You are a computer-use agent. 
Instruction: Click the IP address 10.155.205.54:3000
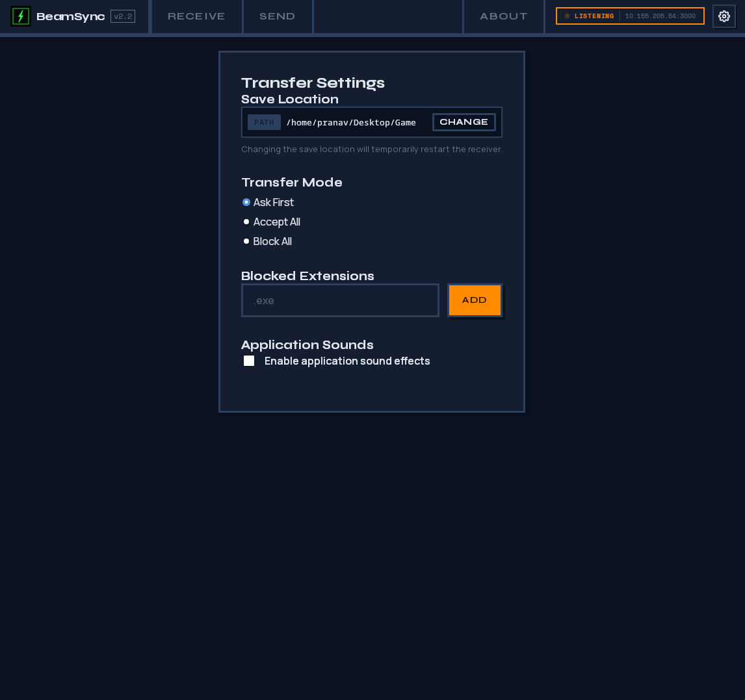click(660, 16)
